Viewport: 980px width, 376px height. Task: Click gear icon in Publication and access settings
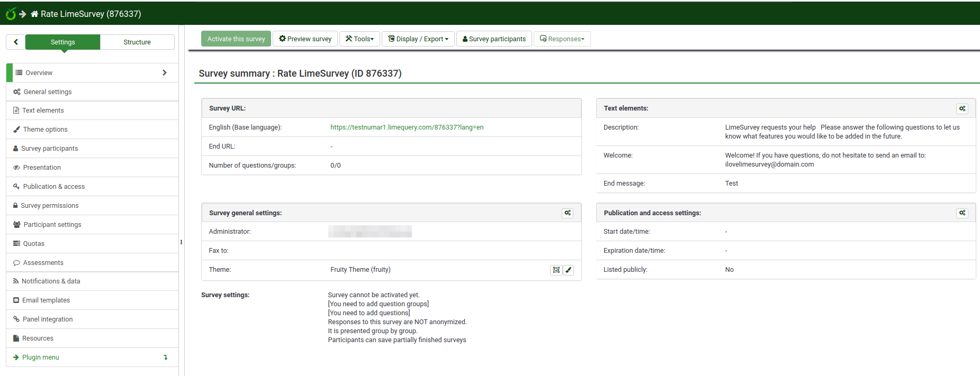tap(962, 213)
